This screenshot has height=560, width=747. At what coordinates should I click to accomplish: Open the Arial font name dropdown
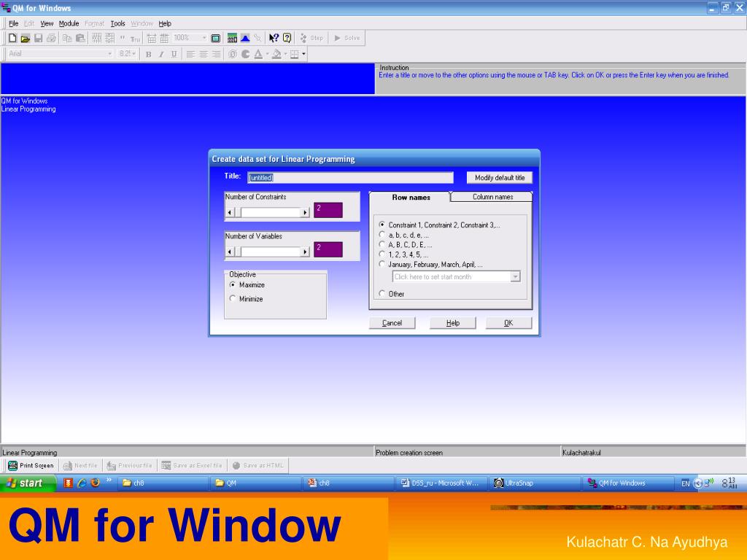pyautogui.click(x=109, y=54)
